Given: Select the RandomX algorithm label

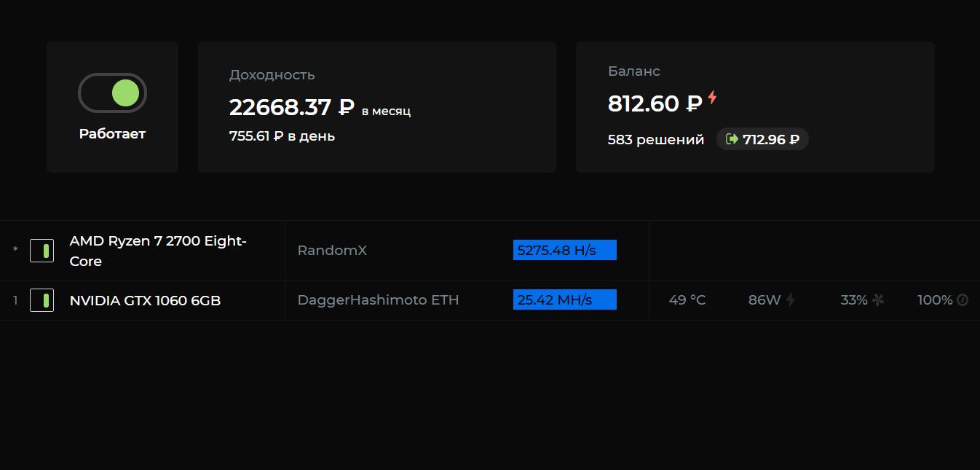Looking at the screenshot, I should (x=332, y=251).
